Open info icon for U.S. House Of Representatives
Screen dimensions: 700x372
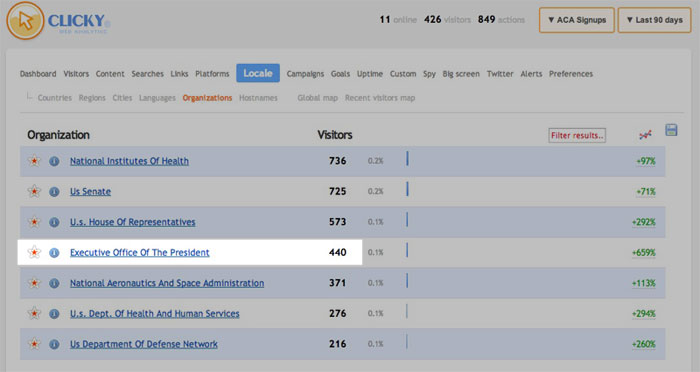[x=54, y=222]
